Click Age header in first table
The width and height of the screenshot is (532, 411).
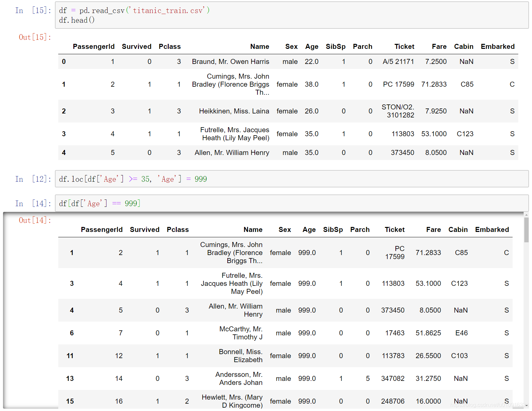312,47
